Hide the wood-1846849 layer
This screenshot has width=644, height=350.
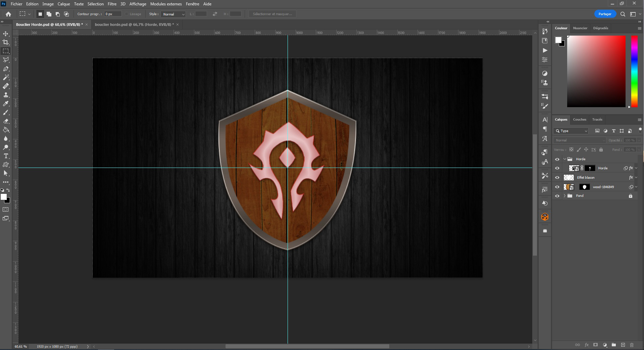(557, 187)
